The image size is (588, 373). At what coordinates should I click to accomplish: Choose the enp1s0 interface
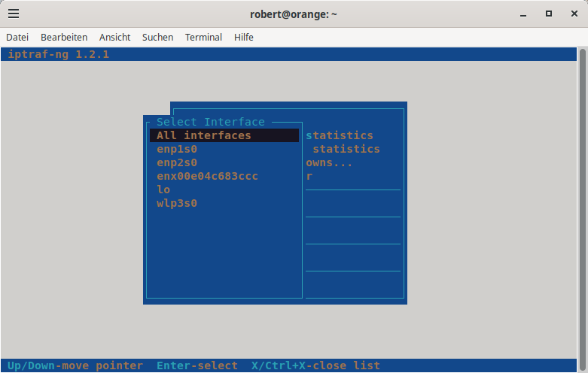(177, 149)
